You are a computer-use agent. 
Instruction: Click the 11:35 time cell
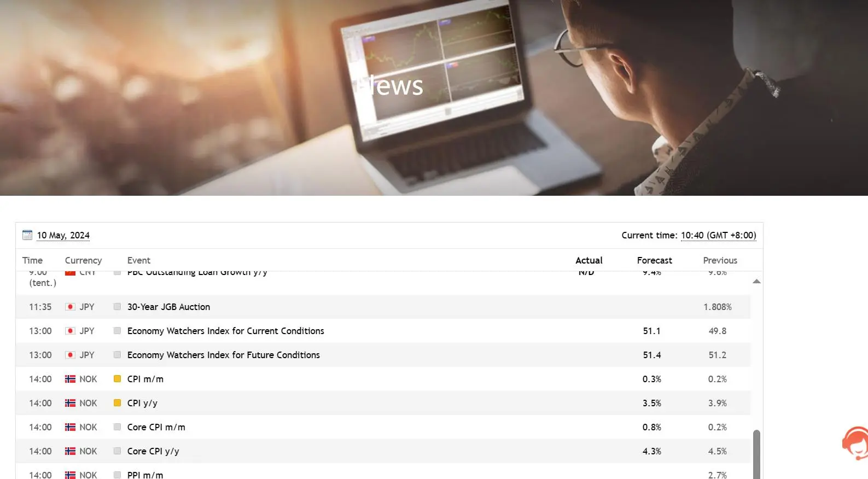click(x=40, y=307)
